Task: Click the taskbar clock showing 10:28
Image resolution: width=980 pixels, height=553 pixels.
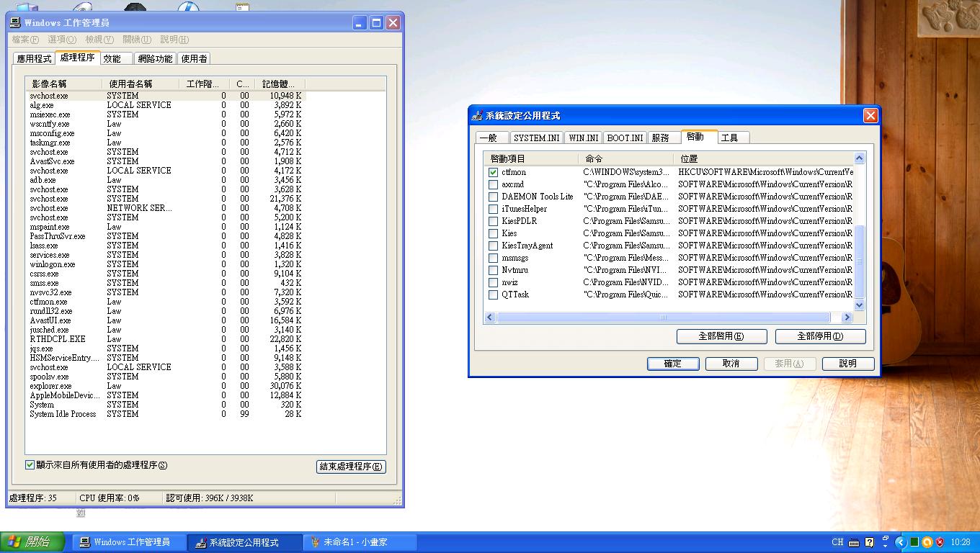Action: 961,542
